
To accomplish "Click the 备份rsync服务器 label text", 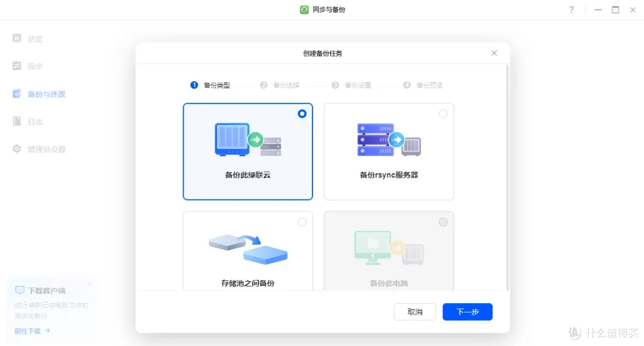I will coord(389,175).
